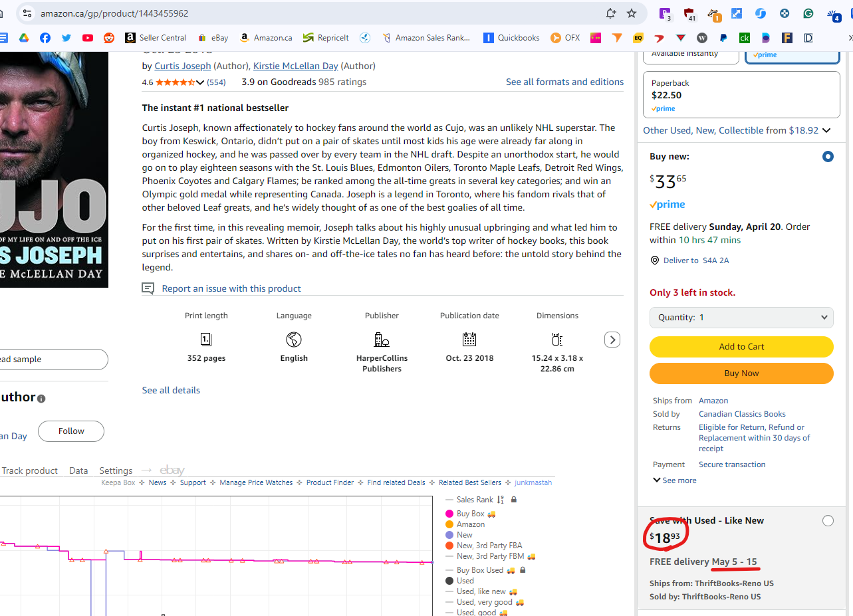Viewport: 853px width, 616px height.
Task: Click the Dimensions ruler icon
Action: (x=557, y=340)
